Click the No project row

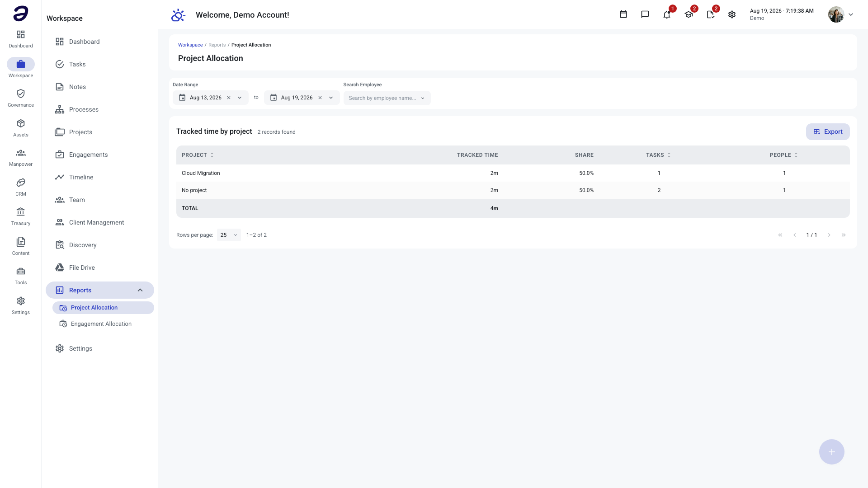point(513,190)
